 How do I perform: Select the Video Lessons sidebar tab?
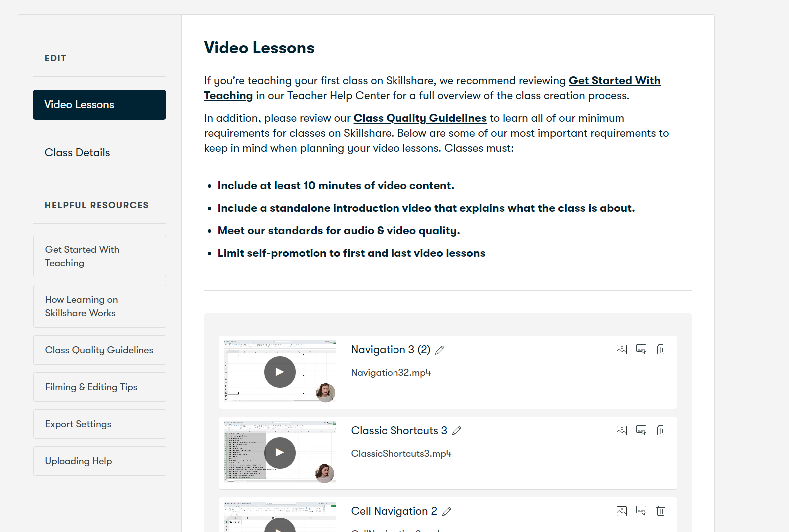[x=99, y=105]
